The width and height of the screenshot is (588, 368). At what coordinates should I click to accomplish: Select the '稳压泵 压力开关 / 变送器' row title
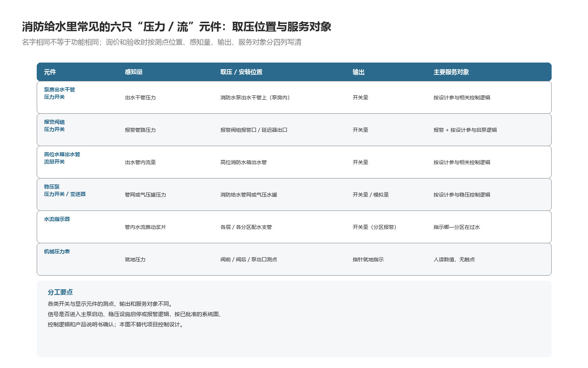click(x=65, y=190)
